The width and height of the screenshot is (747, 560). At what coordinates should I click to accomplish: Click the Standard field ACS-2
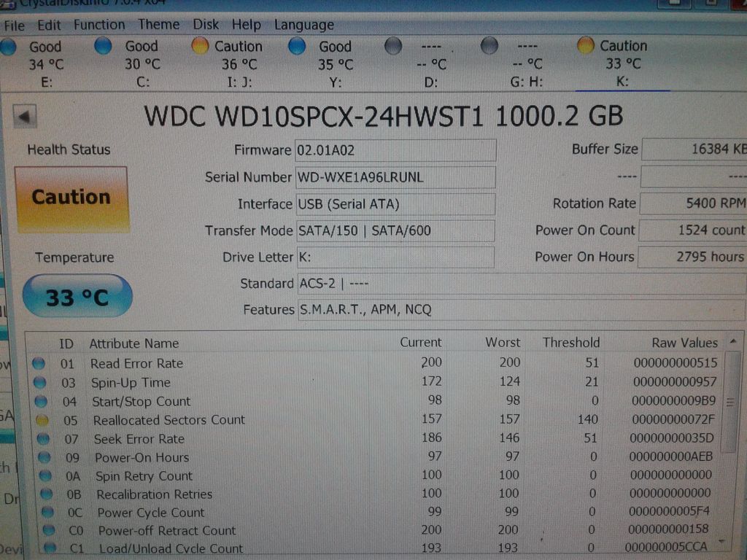(522, 284)
